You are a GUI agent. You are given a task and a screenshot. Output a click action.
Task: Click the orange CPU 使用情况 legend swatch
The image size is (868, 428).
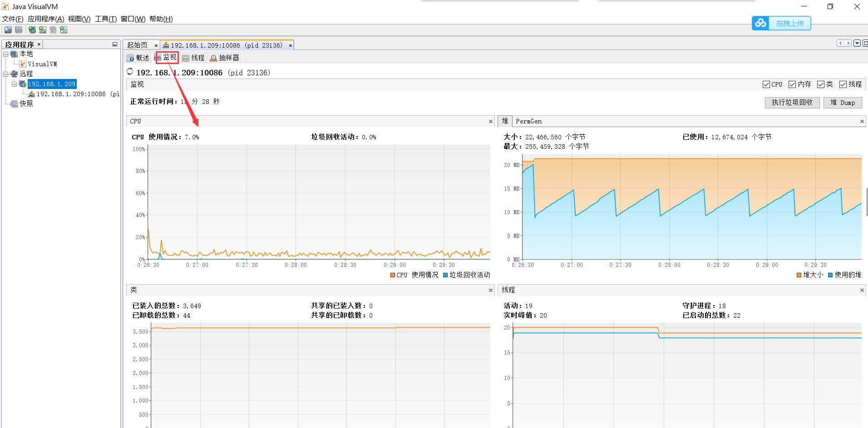pyautogui.click(x=393, y=275)
